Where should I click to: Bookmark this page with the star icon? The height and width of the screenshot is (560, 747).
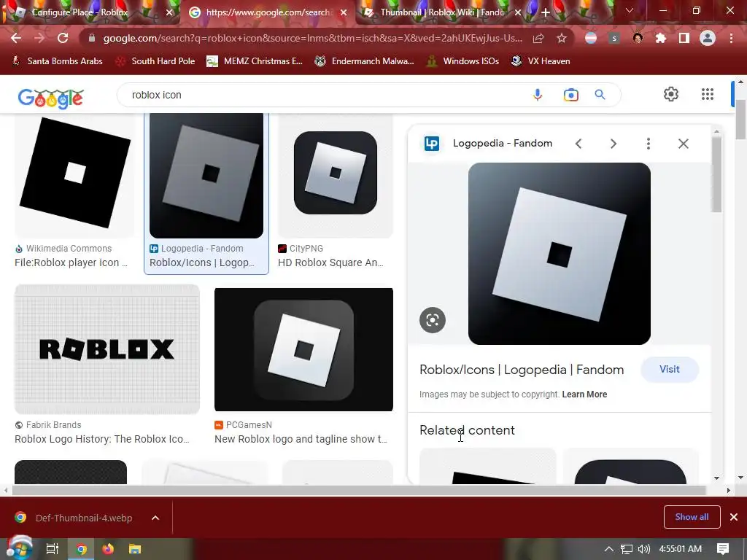pos(562,38)
